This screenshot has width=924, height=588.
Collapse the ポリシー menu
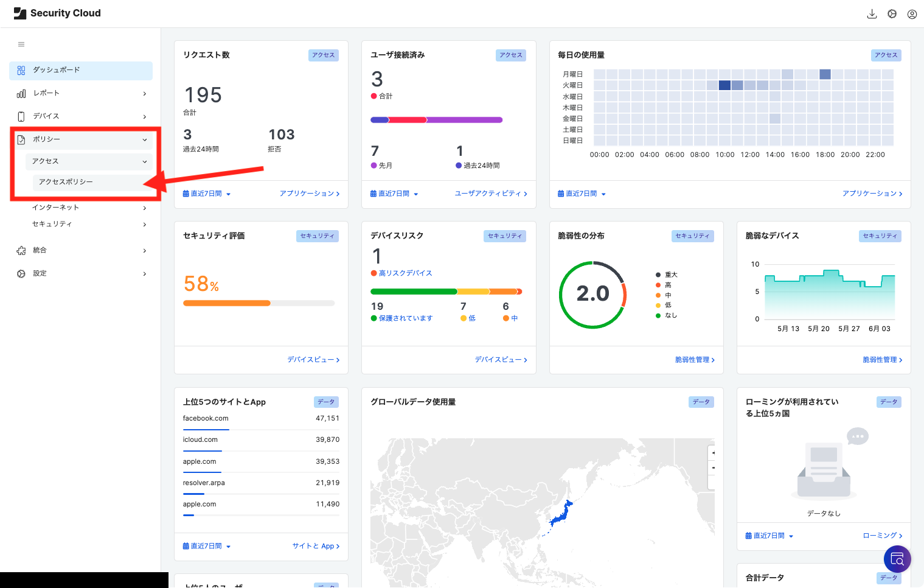(x=81, y=140)
